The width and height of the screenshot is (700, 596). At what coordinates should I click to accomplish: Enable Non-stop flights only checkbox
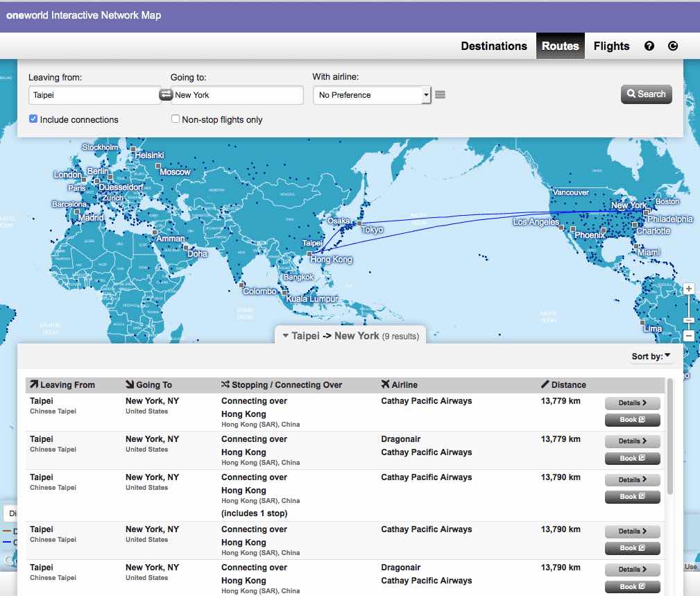[x=176, y=119]
